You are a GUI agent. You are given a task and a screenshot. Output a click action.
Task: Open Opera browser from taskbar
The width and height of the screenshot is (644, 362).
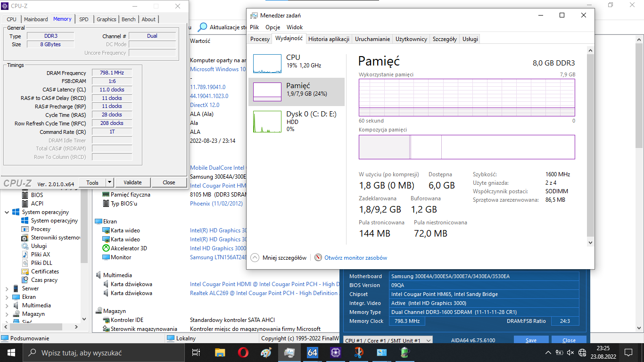243,353
